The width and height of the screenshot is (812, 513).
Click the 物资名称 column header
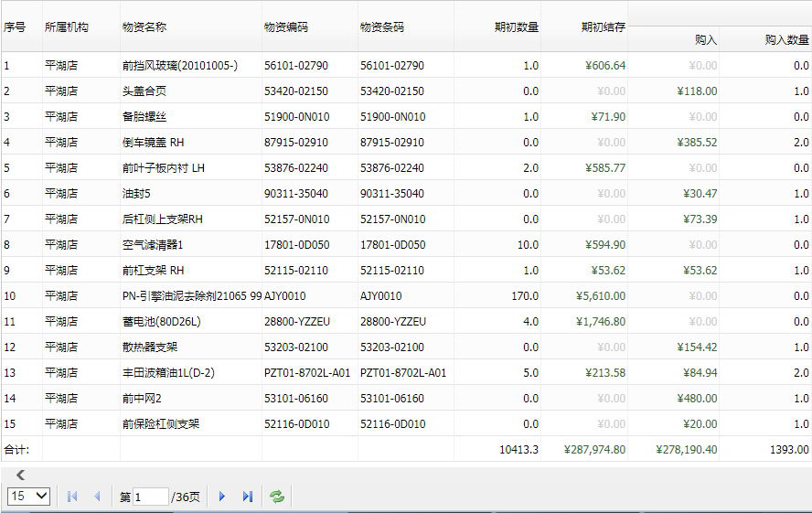(x=144, y=27)
